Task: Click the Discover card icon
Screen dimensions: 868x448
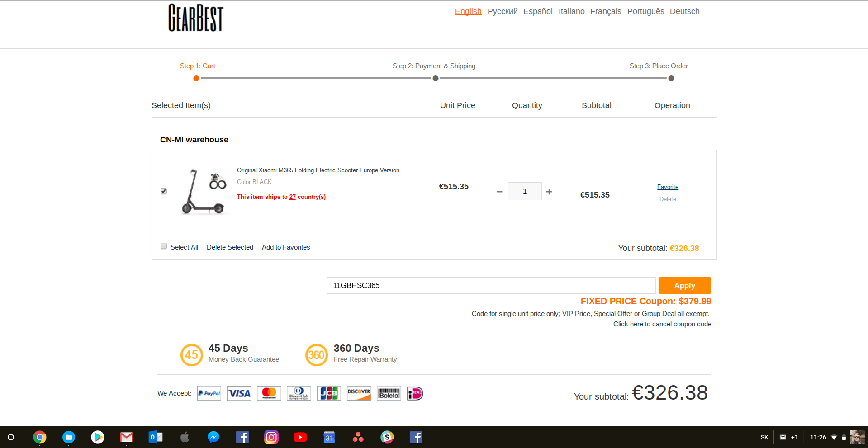Action: 359,393
